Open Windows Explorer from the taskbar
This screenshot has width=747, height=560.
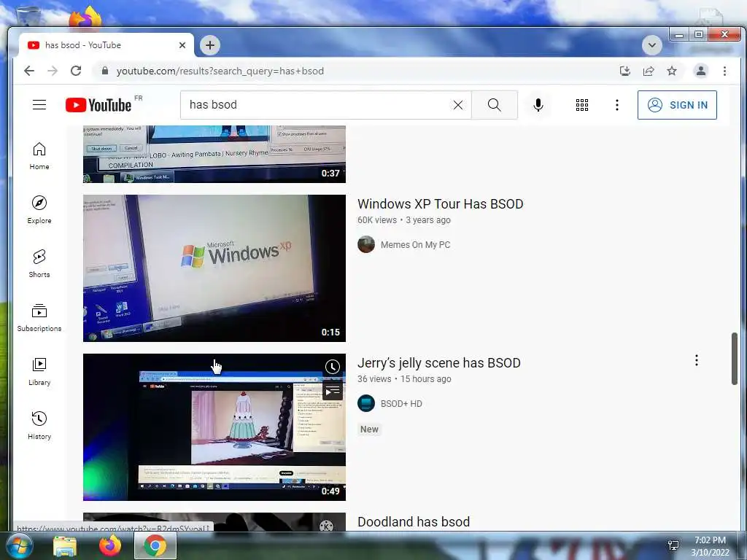tap(65, 545)
